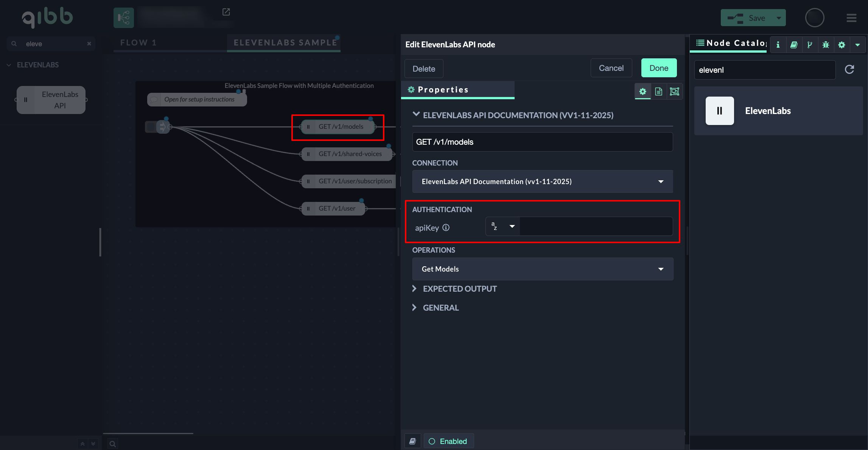Image resolution: width=868 pixels, height=450 pixels.
Task: Click the debug bug icon
Action: pos(826,45)
